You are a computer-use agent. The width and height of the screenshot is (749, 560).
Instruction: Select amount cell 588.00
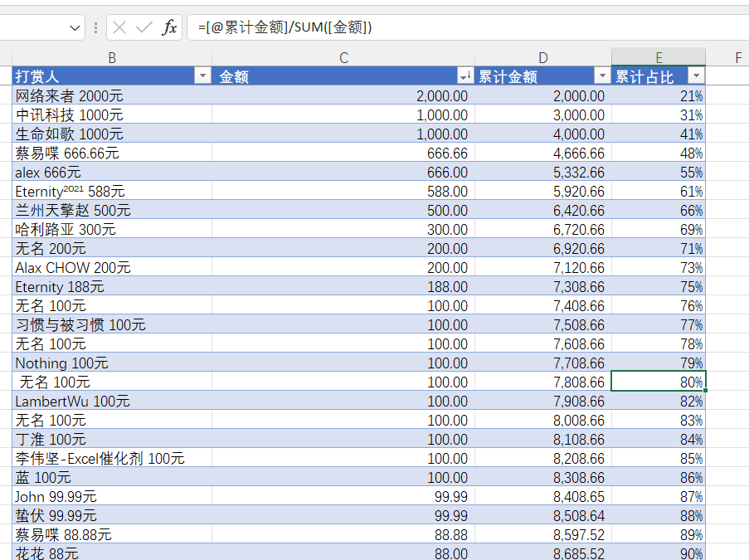point(343,191)
